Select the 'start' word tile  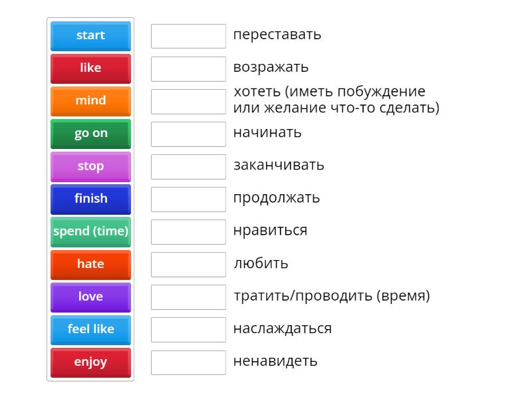[x=90, y=36]
